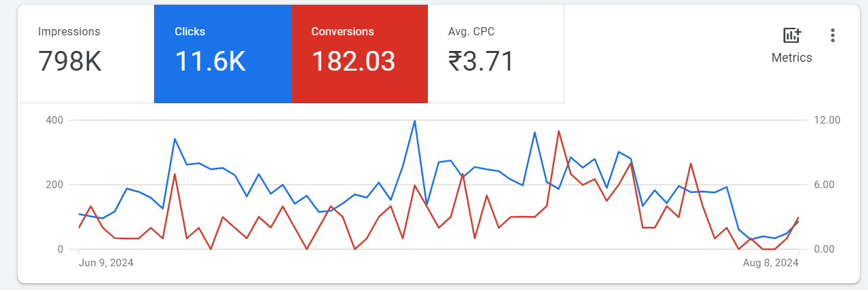Click the 182.03 conversions value

tap(353, 62)
